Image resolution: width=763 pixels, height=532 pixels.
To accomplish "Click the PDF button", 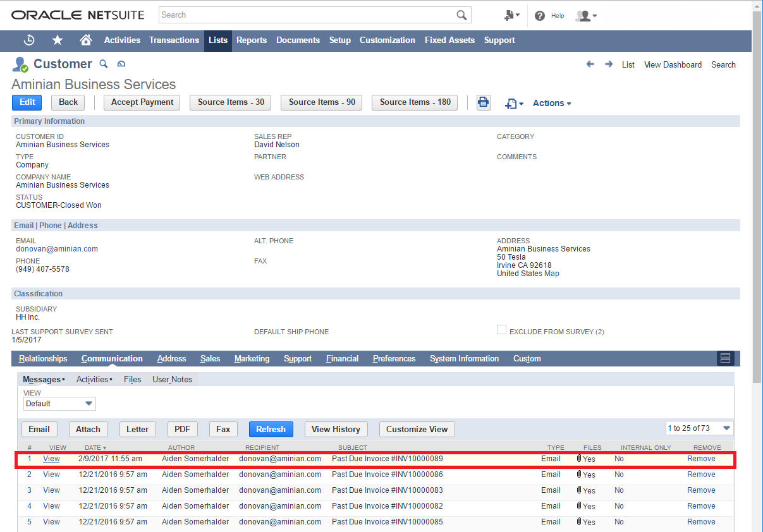I will point(182,429).
